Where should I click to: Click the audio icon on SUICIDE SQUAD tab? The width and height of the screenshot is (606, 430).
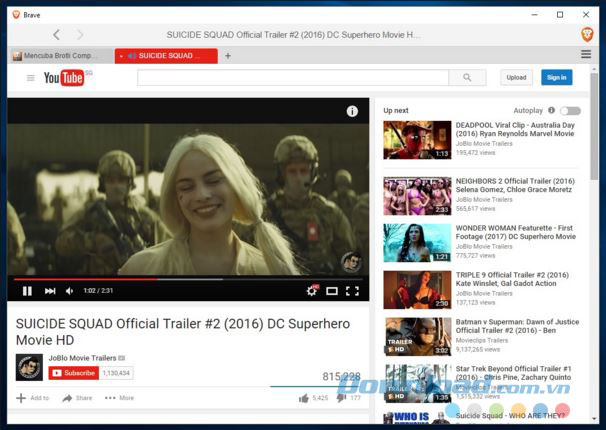click(x=132, y=56)
